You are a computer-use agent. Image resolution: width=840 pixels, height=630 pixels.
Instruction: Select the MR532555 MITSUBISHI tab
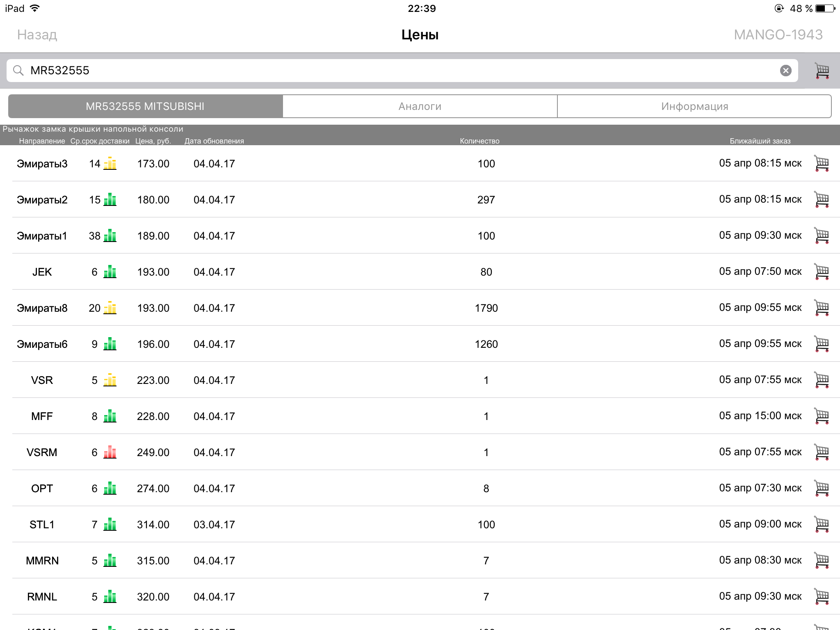(x=145, y=106)
